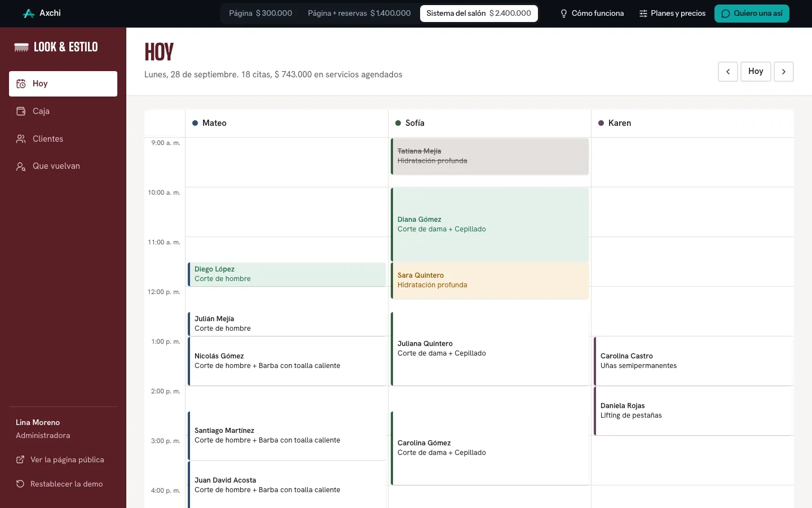
Task: Click the lightbulb icon beside Cómo funciona
Action: click(x=563, y=14)
